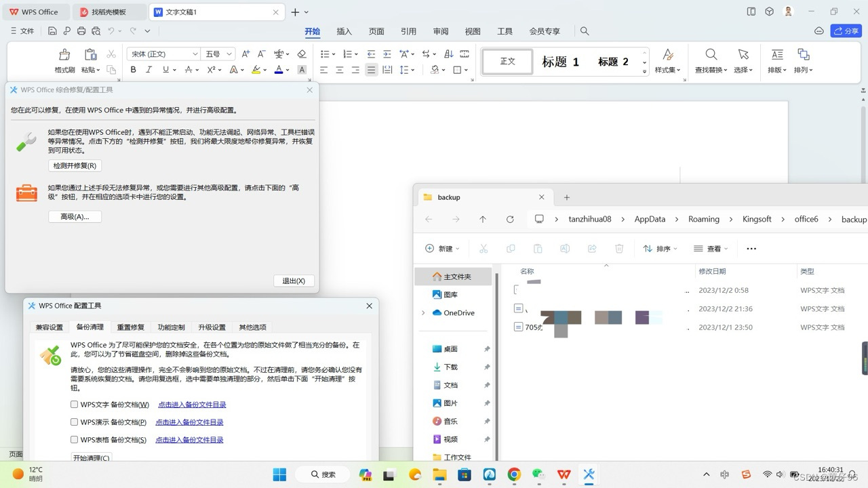868x488 pixels.
Task: Click the Cut scissors icon in the WPS ribbon
Action: pos(111,54)
